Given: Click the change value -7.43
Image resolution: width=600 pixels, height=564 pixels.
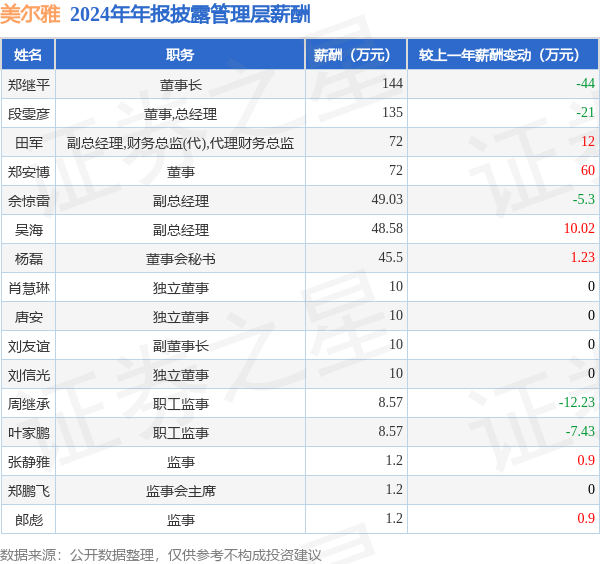Looking at the screenshot, I should coord(580,432).
